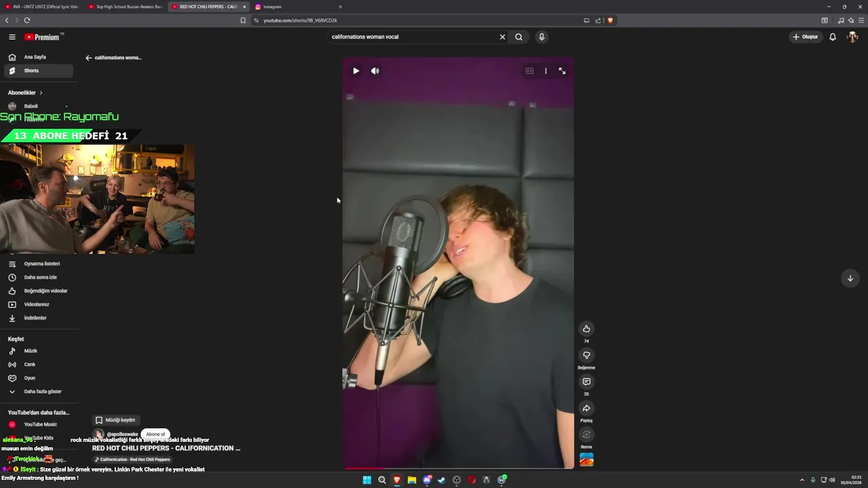868x488 pixels.
Task: Open the comments on the Short
Action: [587, 382]
